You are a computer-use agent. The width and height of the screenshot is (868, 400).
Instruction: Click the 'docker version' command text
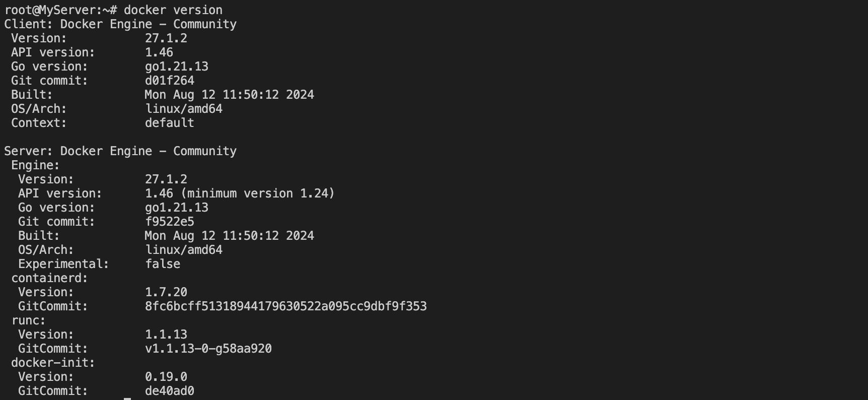pos(173,10)
